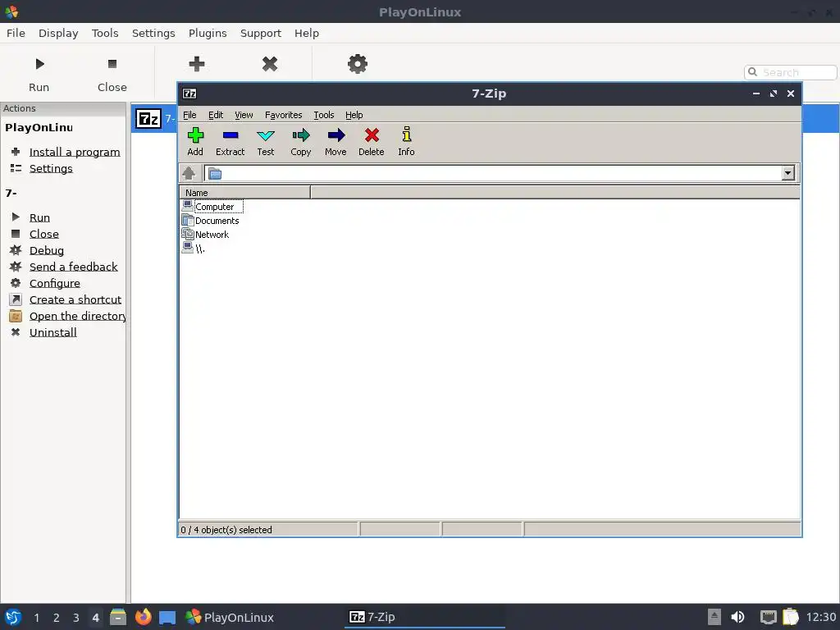Screen dimensions: 840x630
Task: Click the red Delete icon in 7-Zip
Action: click(x=372, y=141)
